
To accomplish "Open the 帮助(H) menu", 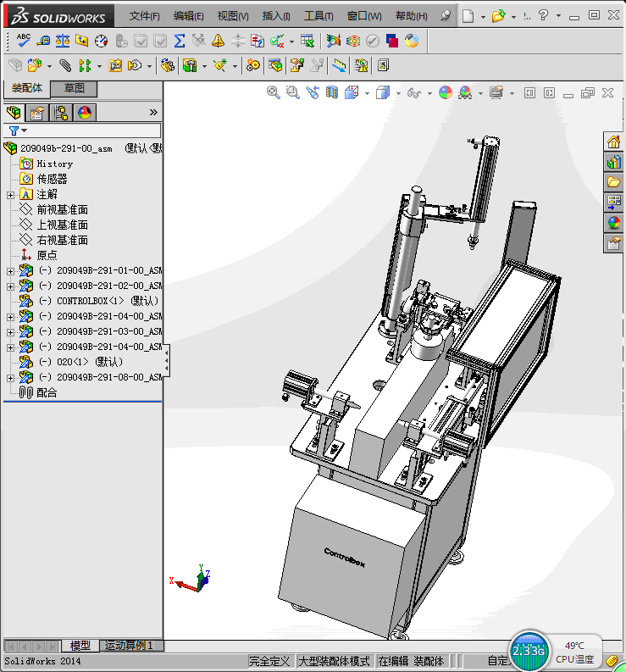I will [x=411, y=16].
